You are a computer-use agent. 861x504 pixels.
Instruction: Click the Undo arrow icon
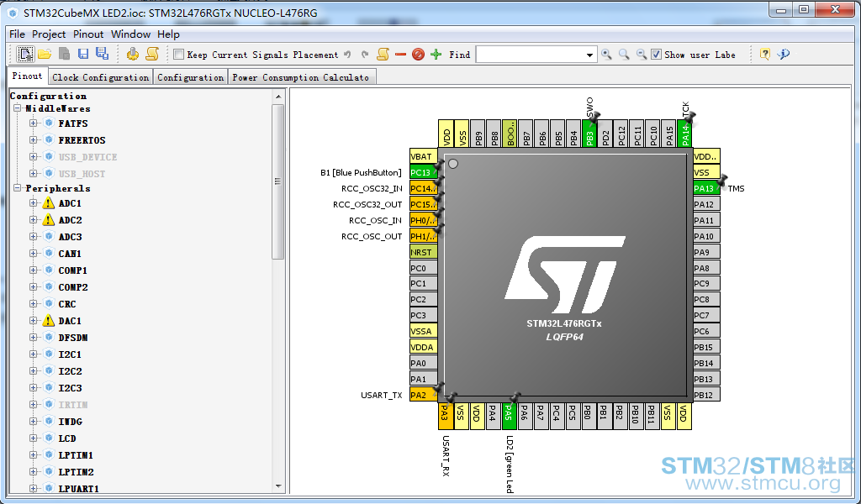click(x=347, y=55)
